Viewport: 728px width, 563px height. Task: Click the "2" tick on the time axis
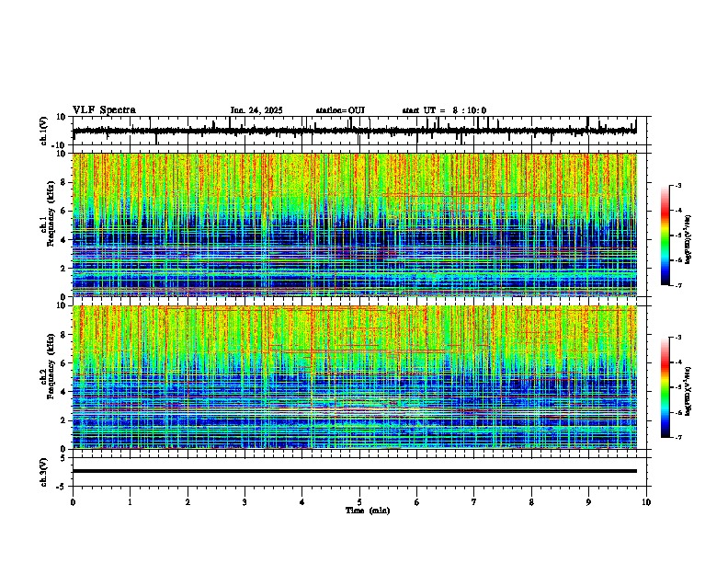(x=188, y=502)
